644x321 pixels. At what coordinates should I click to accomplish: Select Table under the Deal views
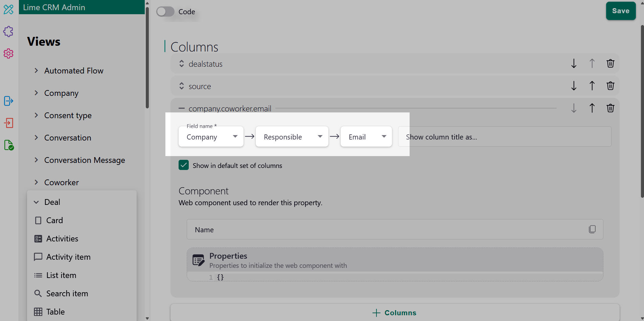click(55, 312)
